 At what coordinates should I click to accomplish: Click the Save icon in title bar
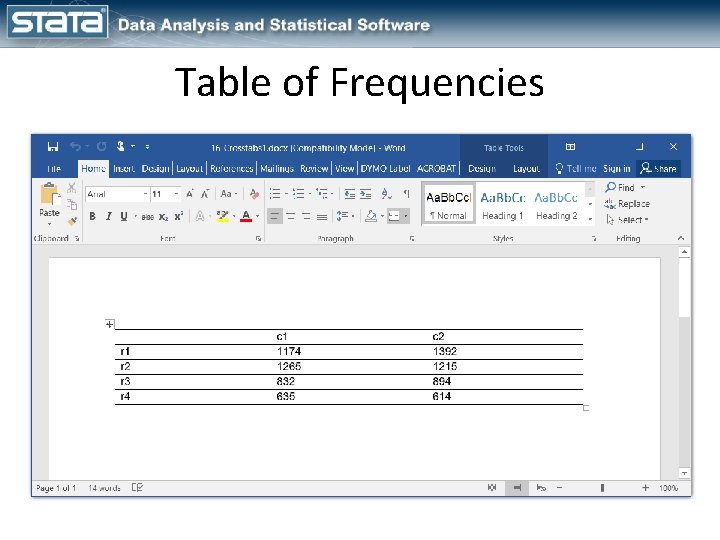pyautogui.click(x=53, y=147)
